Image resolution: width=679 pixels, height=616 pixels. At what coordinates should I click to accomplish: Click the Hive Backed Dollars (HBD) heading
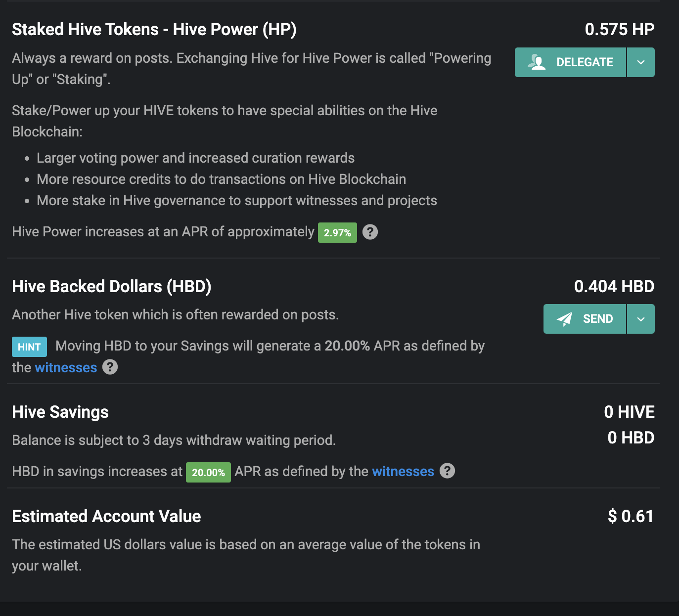pyautogui.click(x=112, y=286)
